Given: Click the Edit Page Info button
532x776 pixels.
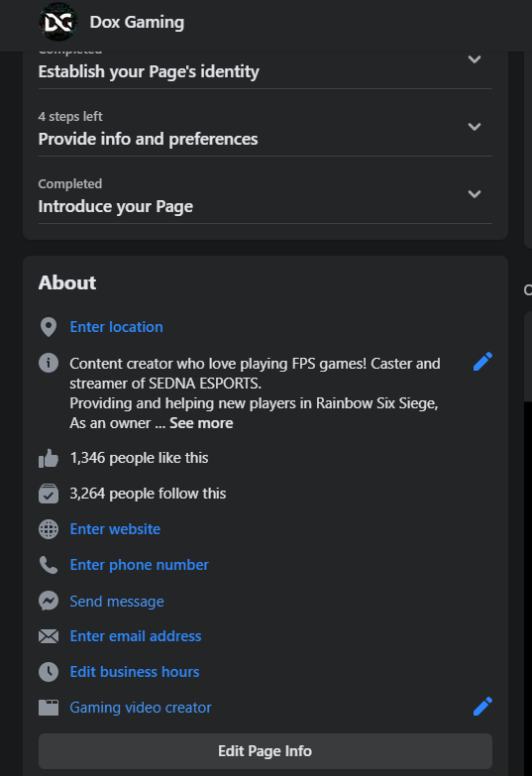Looking at the screenshot, I should (266, 751).
